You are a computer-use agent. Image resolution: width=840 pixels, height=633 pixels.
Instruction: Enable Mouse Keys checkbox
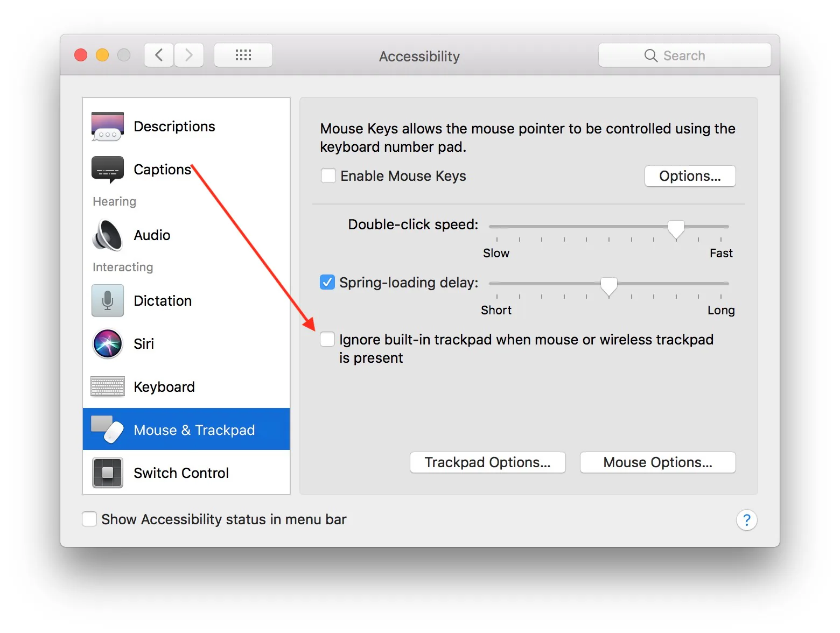coord(328,176)
